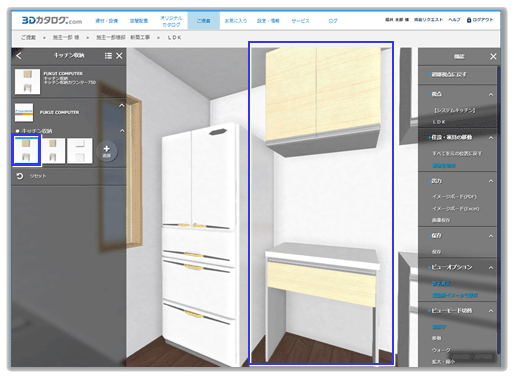
Task: Open the お気に入り tab
Action: coord(236,21)
